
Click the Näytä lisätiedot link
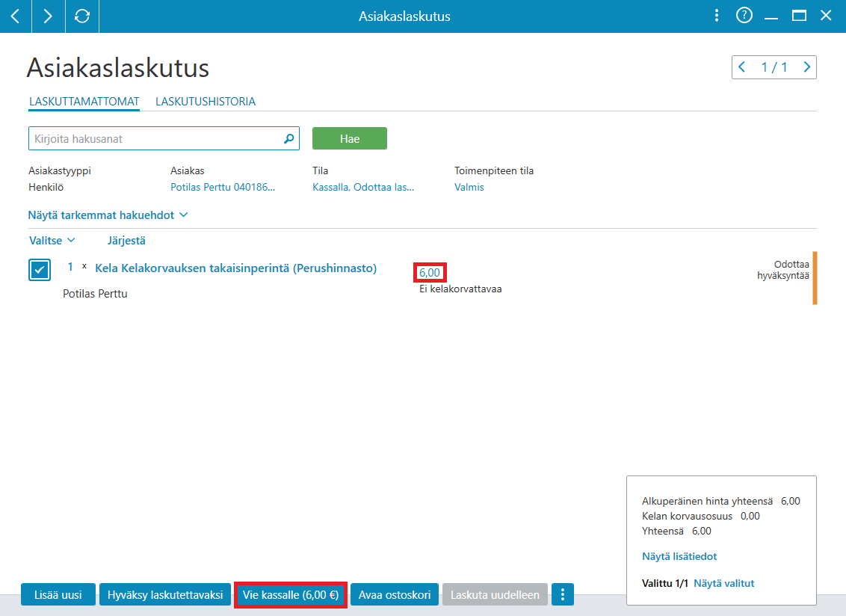pyautogui.click(x=679, y=556)
